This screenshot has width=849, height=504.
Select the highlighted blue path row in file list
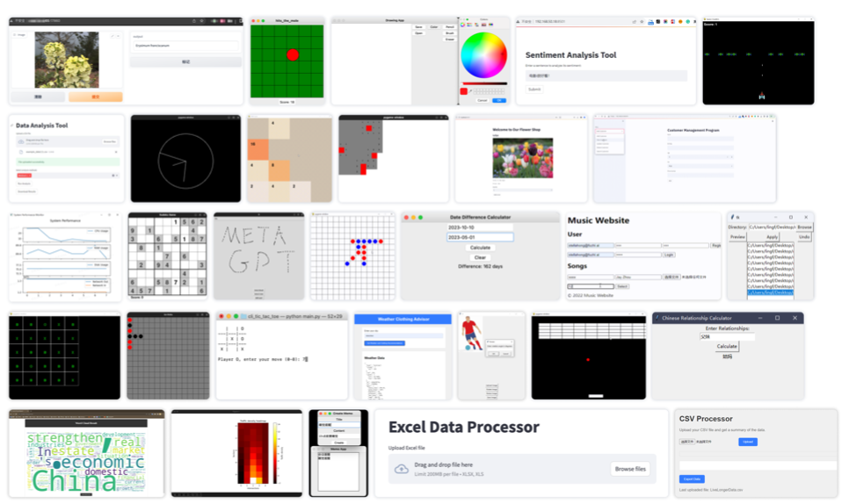771,292
